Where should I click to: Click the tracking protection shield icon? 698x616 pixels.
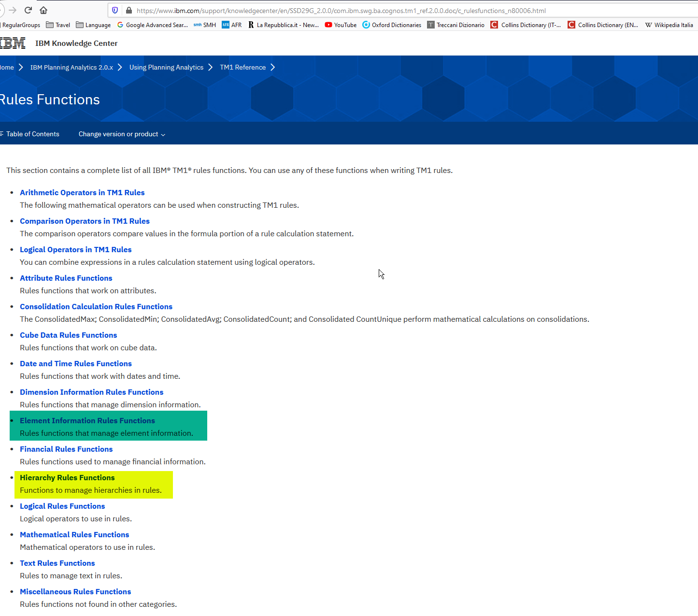tap(115, 10)
